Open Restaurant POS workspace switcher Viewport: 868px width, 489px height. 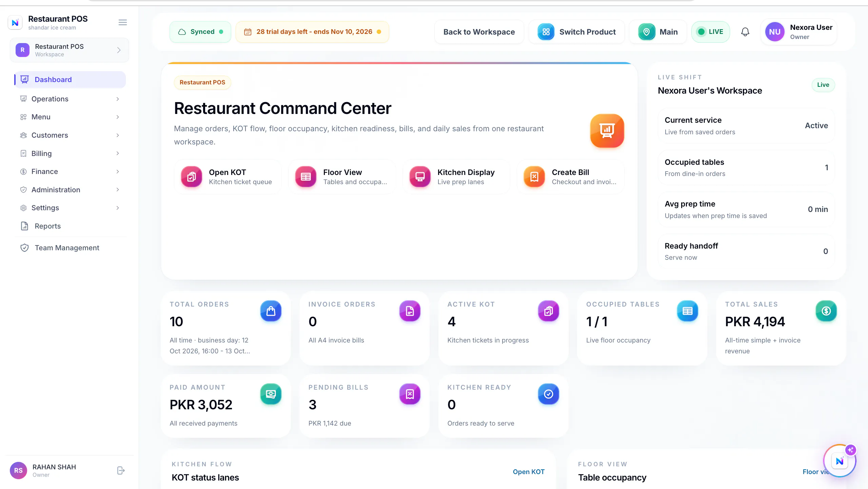tap(69, 50)
